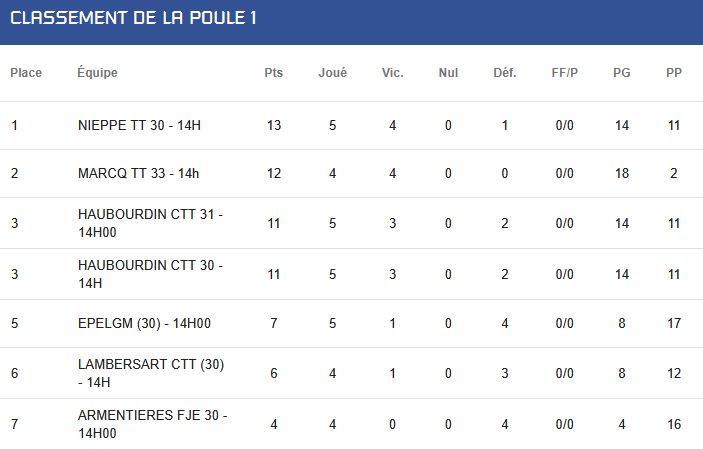
Task: Click the PP column header
Action: tap(674, 73)
